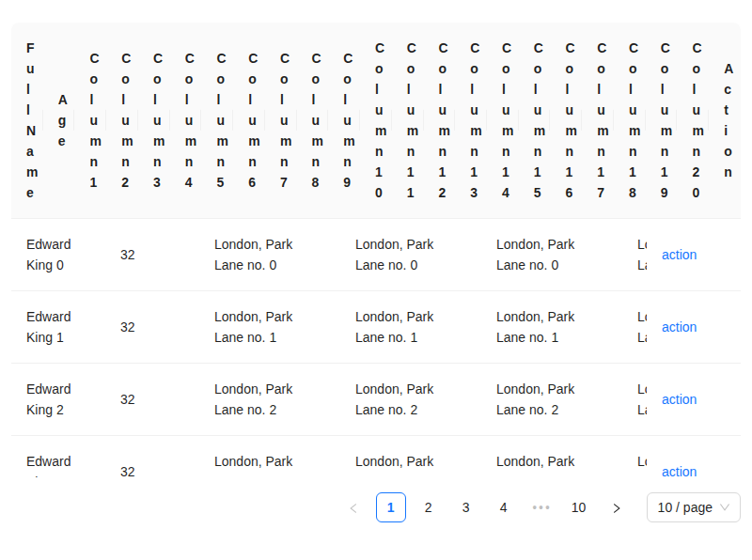Click the ellipsis to jump forward five pages
Image resolution: width=752 pixels, height=560 pixels.
point(540,507)
